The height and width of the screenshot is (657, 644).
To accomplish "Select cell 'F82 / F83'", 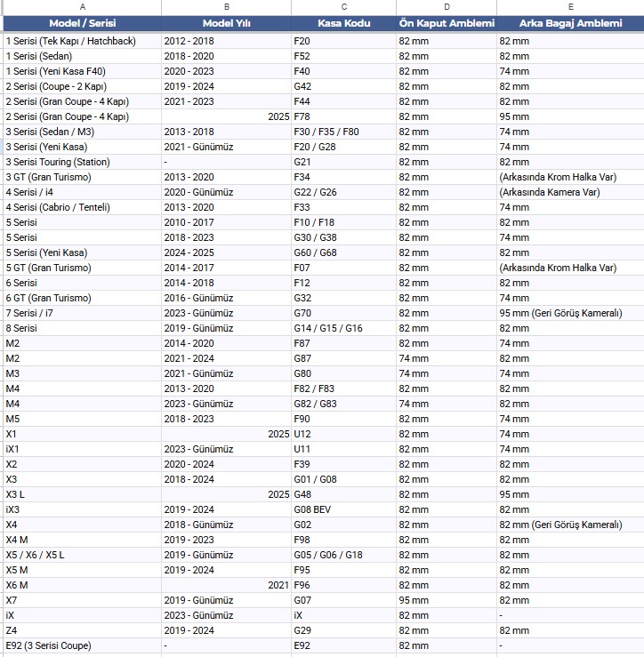I will point(344,389).
